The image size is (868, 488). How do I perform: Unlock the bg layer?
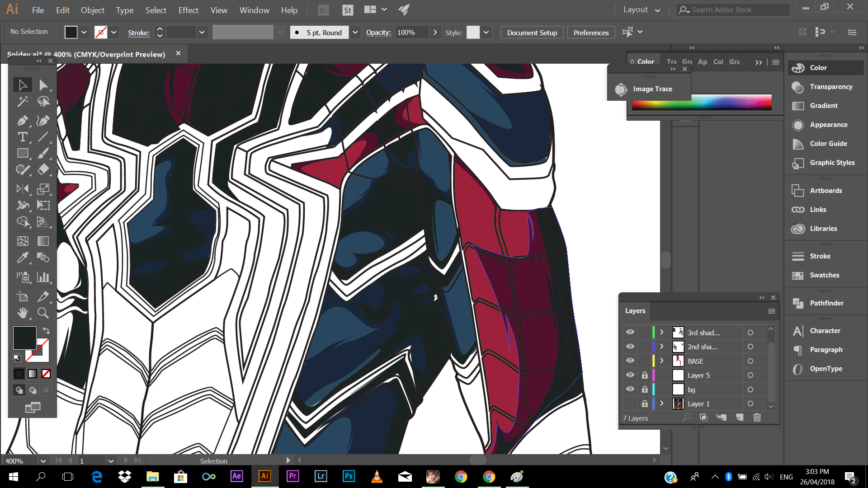(x=645, y=389)
